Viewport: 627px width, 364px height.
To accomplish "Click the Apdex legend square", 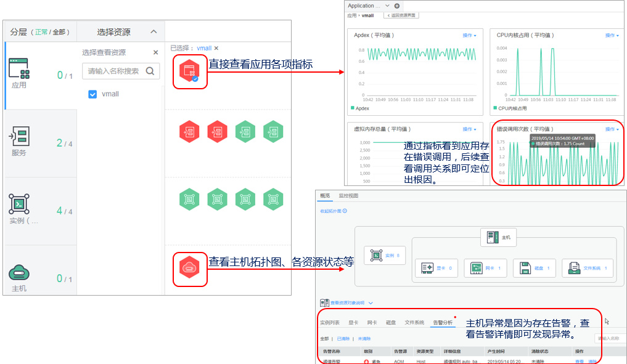I will pyautogui.click(x=353, y=108).
